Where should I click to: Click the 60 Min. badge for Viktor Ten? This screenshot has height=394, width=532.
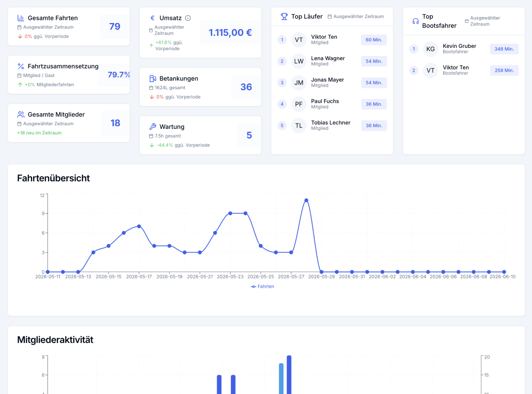pyautogui.click(x=374, y=40)
